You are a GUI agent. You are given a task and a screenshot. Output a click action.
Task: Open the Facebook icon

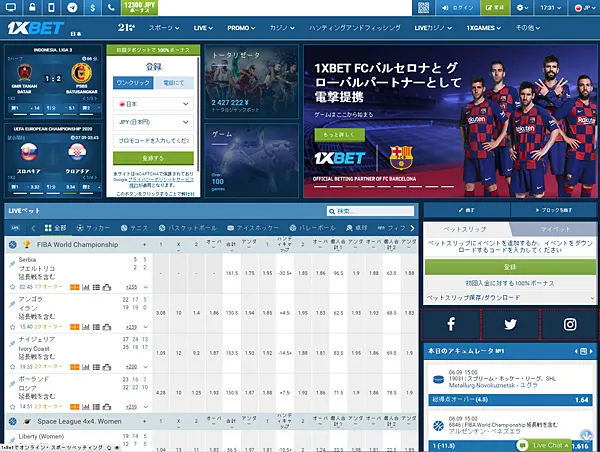[451, 325]
